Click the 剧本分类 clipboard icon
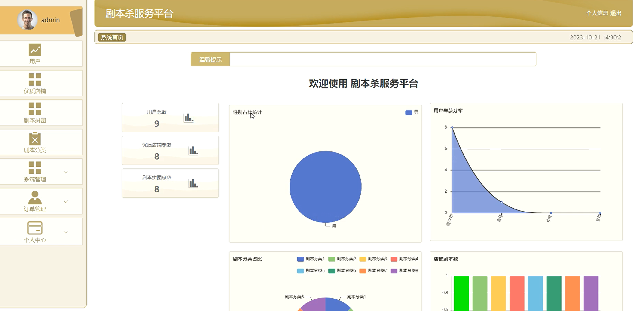This screenshot has height=311, width=644. [35, 138]
